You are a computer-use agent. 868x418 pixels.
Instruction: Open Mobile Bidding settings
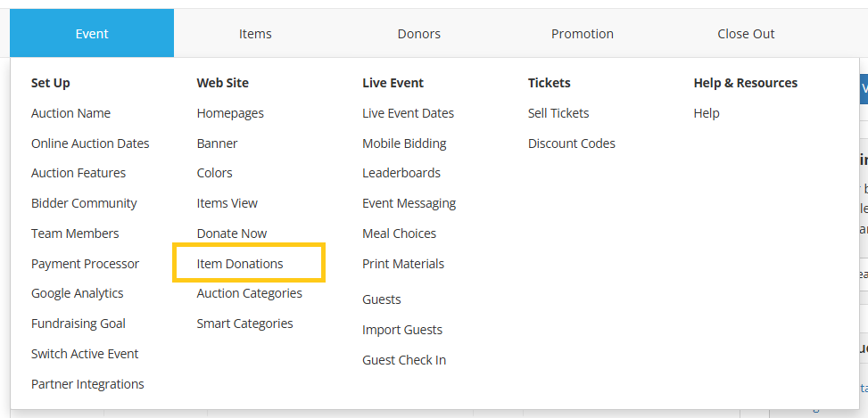404,143
